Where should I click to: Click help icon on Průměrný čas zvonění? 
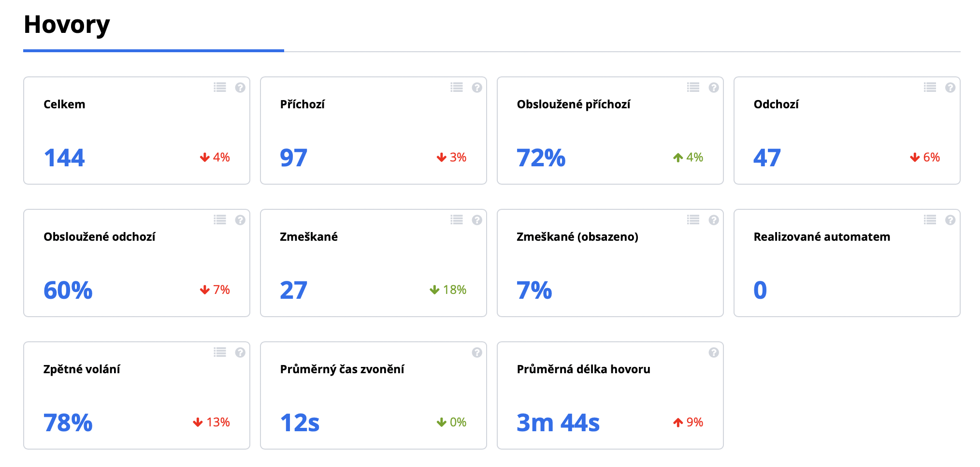(x=477, y=352)
